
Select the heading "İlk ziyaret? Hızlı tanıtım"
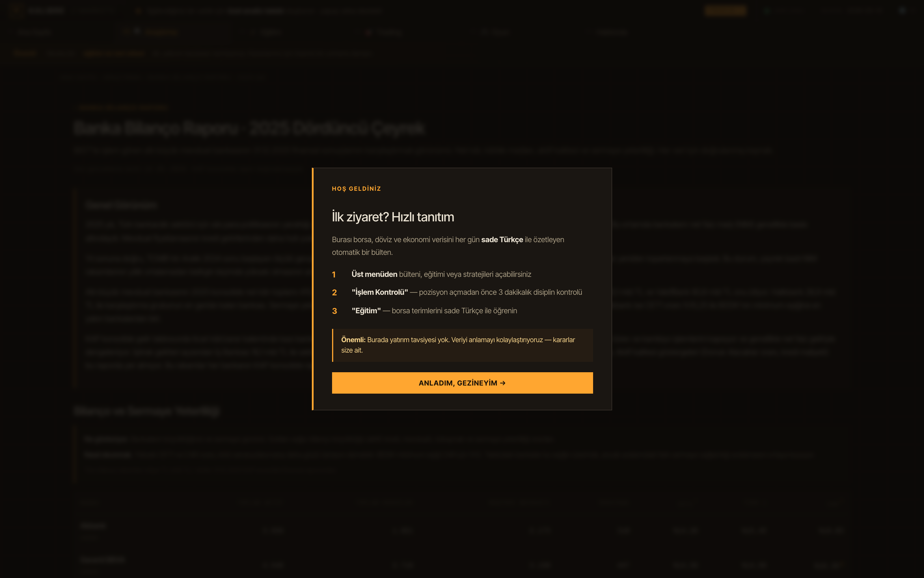[393, 217]
